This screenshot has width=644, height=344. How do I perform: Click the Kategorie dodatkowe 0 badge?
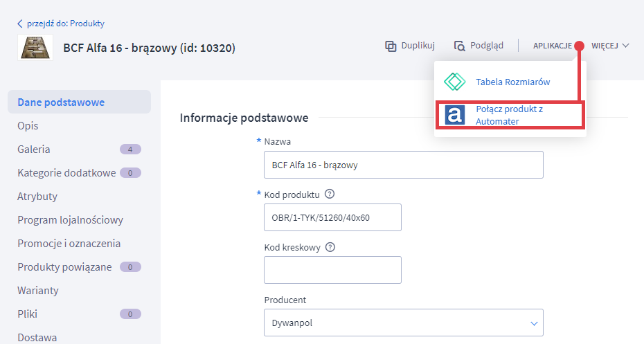130,173
